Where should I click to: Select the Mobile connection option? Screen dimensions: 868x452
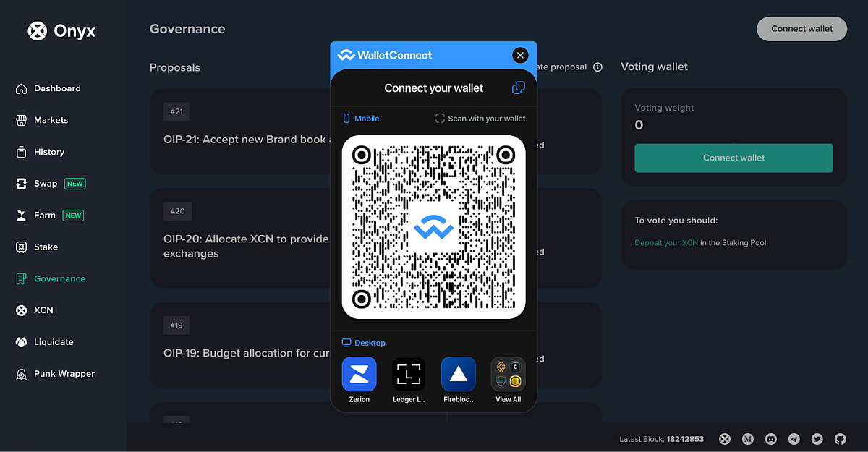coord(360,119)
